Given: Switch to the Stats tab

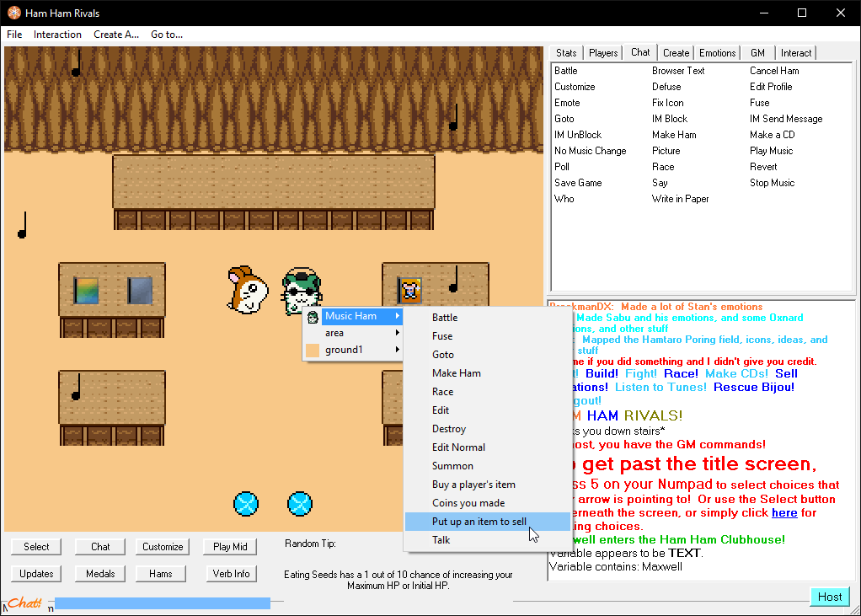Looking at the screenshot, I should point(566,53).
